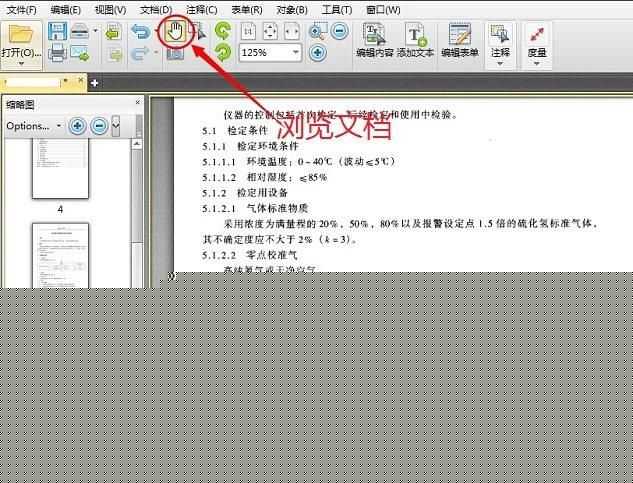The image size is (633, 483).
Task: Click the previous view page icon with green arrow
Action: pos(113,32)
